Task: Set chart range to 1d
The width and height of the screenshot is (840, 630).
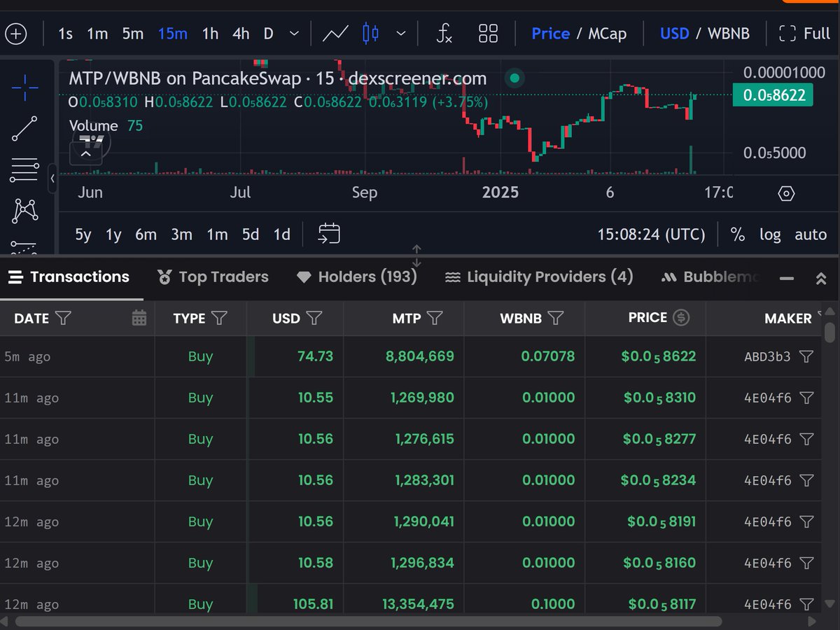Action: coord(281,234)
